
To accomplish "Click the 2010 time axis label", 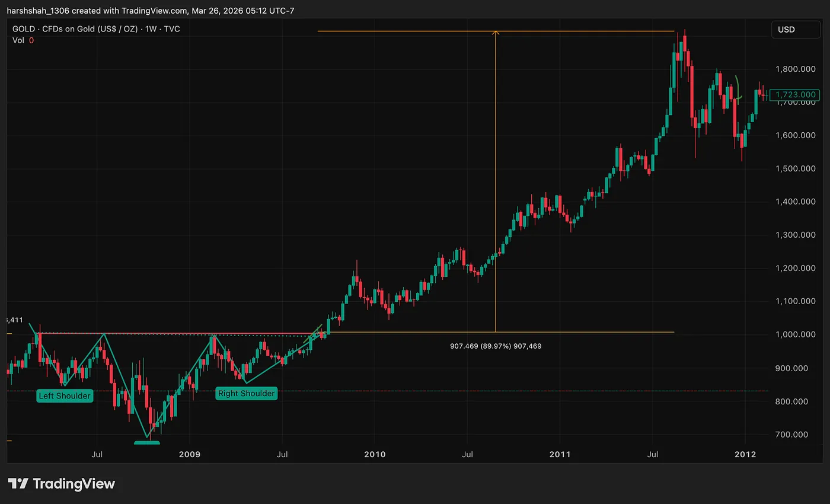I will point(375,454).
